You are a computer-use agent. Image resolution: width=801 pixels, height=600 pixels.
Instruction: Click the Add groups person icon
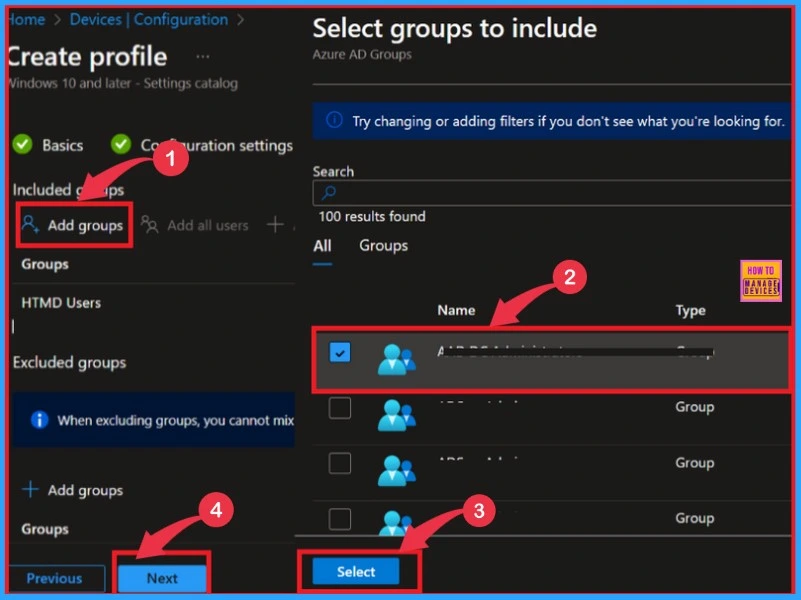(x=30, y=224)
